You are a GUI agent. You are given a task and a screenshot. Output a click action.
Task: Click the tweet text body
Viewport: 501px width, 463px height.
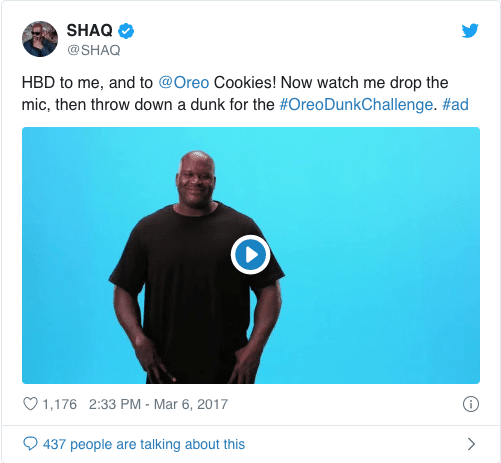[245, 94]
